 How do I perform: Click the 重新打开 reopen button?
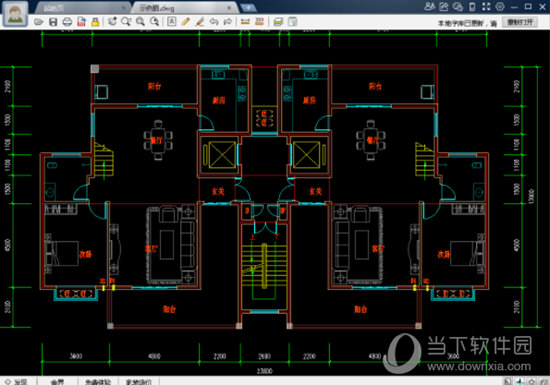[520, 22]
